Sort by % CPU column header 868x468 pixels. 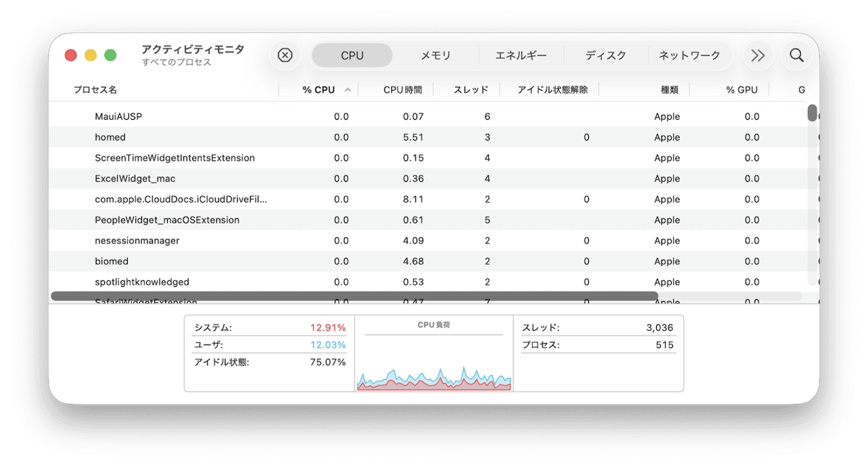pyautogui.click(x=318, y=90)
